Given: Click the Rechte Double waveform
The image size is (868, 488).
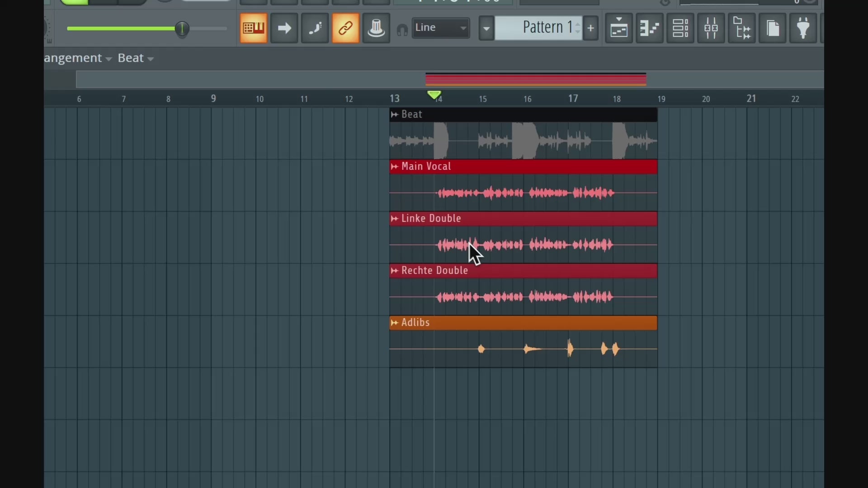Looking at the screenshot, I should point(524,297).
